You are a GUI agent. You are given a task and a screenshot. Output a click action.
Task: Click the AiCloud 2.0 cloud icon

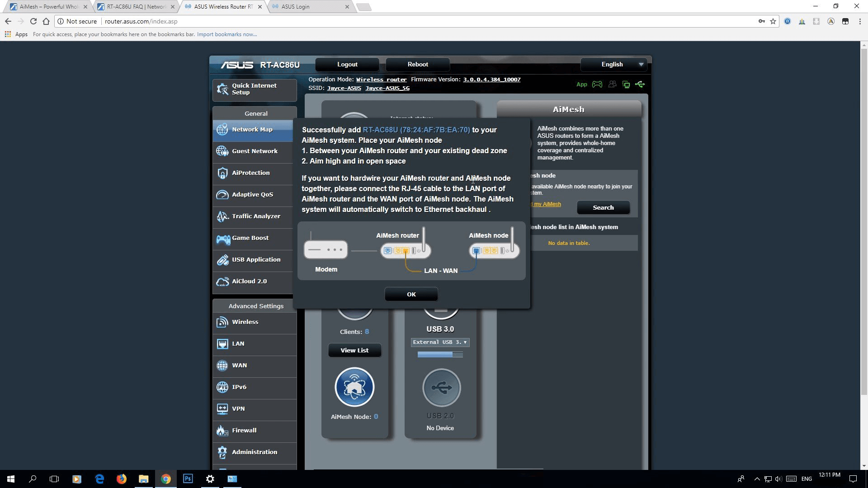click(222, 282)
